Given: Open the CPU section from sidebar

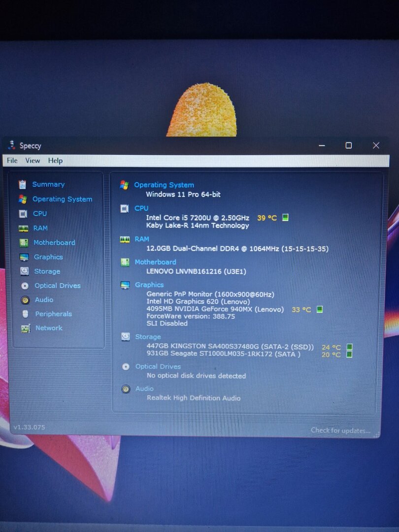Looking at the screenshot, I should pos(40,213).
